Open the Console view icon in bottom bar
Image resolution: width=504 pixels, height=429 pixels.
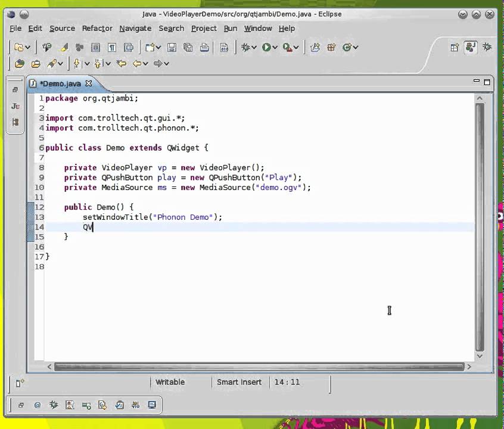point(152,405)
